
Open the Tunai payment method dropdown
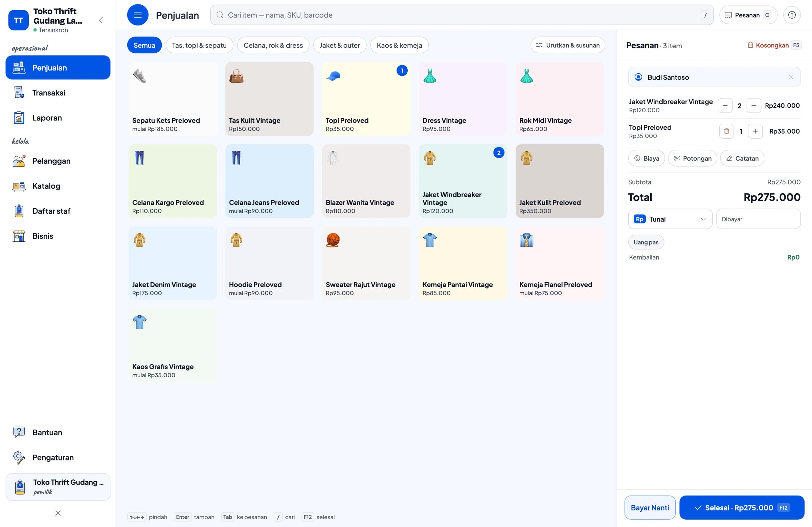[670, 219]
